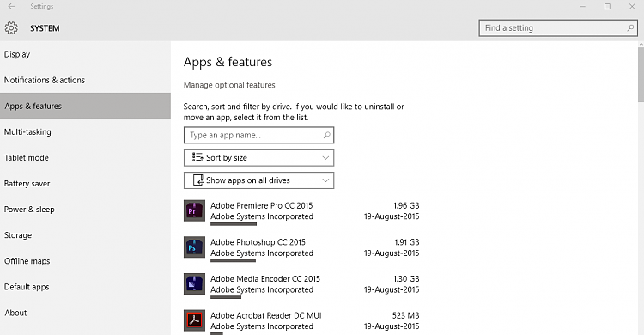Click the back arrow in title bar

11,7
